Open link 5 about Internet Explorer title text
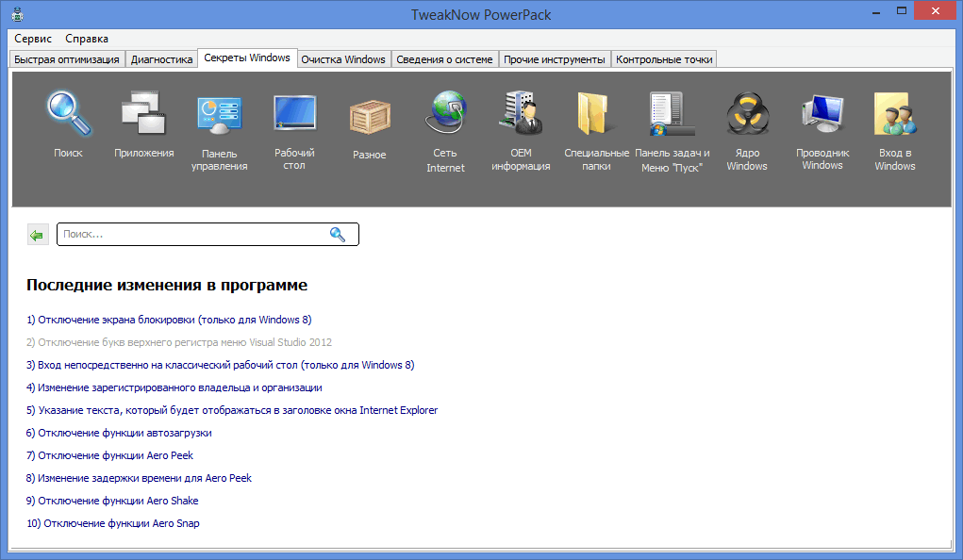 coord(232,410)
